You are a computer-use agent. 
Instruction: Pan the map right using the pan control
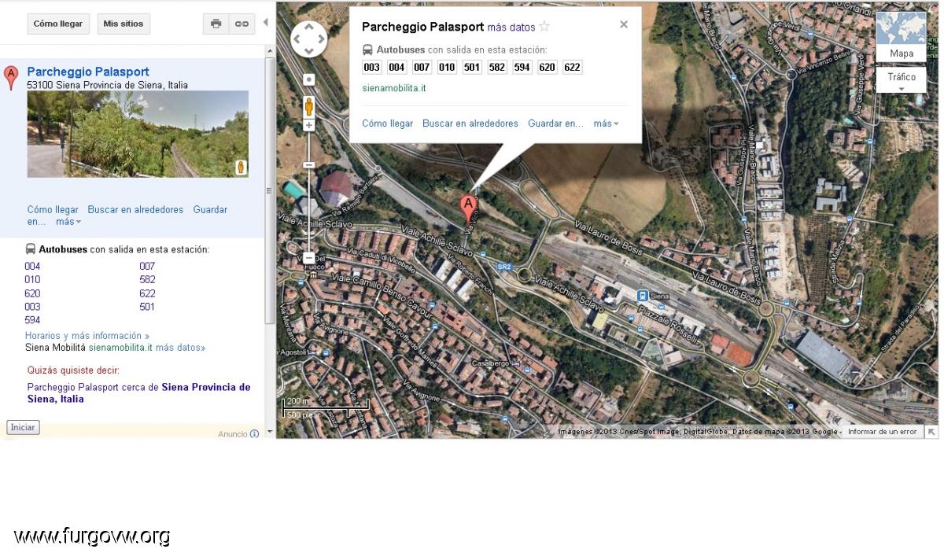tap(321, 39)
